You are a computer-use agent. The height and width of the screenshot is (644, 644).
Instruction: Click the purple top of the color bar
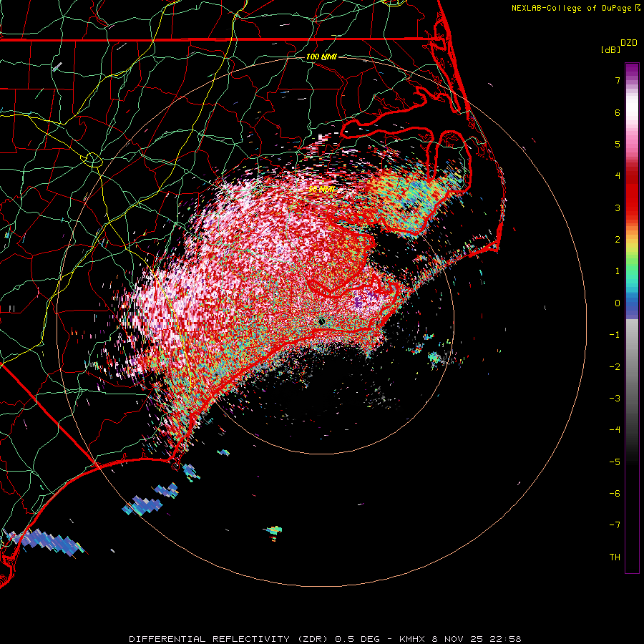(632, 70)
